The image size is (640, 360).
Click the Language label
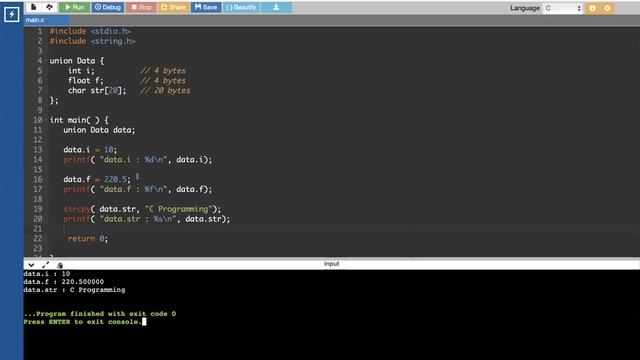pos(525,8)
